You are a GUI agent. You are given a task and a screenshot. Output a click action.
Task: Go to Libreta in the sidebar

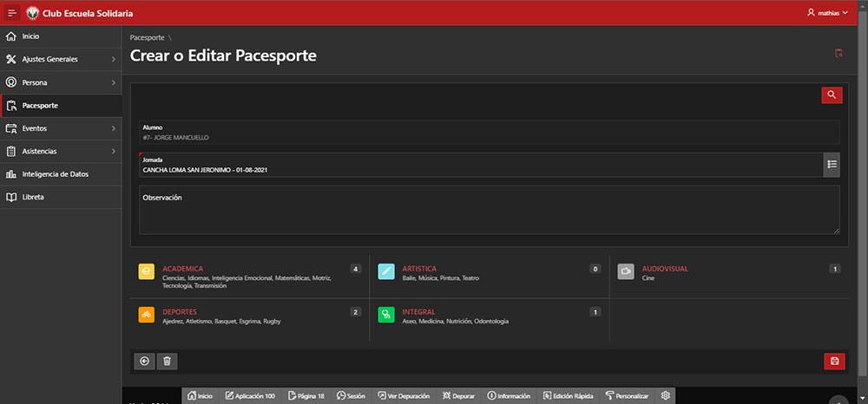click(x=61, y=197)
